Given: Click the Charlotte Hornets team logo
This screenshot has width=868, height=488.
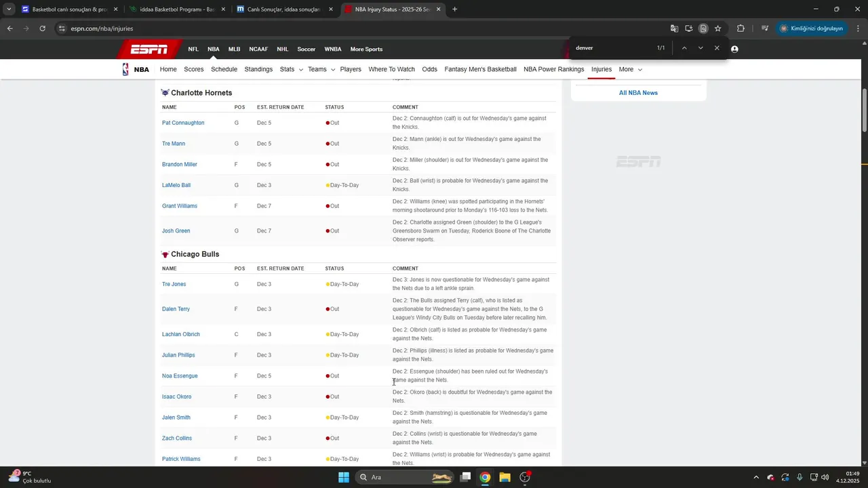Looking at the screenshot, I should [165, 93].
